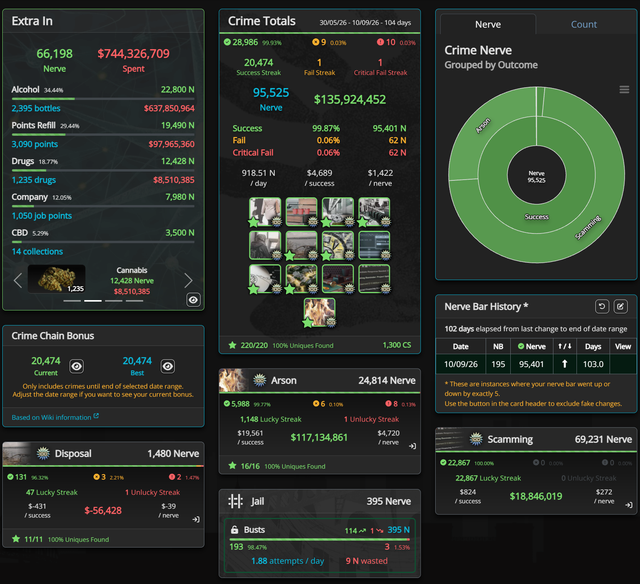Viewport: 640px width, 584px height.
Task: Click the Date column header
Action: [460, 346]
